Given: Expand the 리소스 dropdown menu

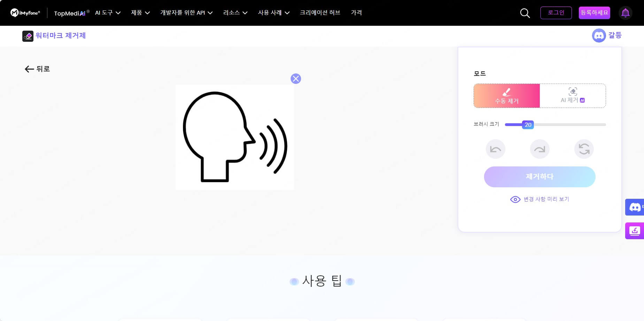Looking at the screenshot, I should [235, 13].
